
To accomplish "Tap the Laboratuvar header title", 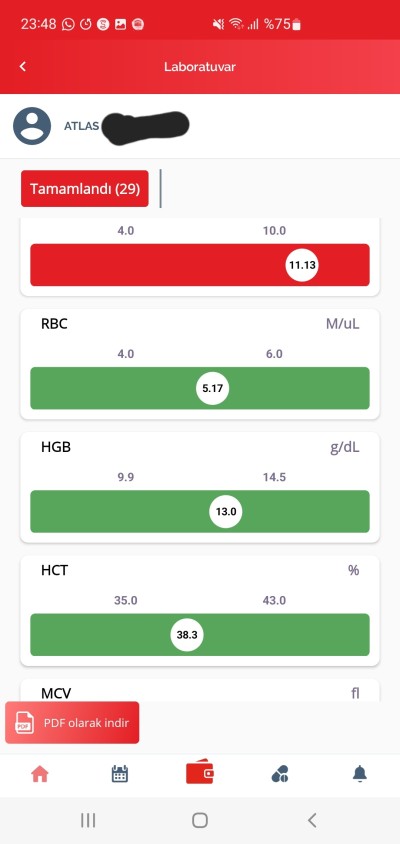I will (200, 67).
